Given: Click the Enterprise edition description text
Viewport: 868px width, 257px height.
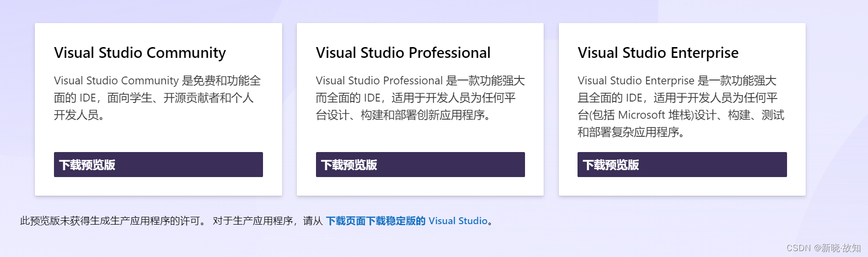Looking at the screenshot, I should [681, 106].
